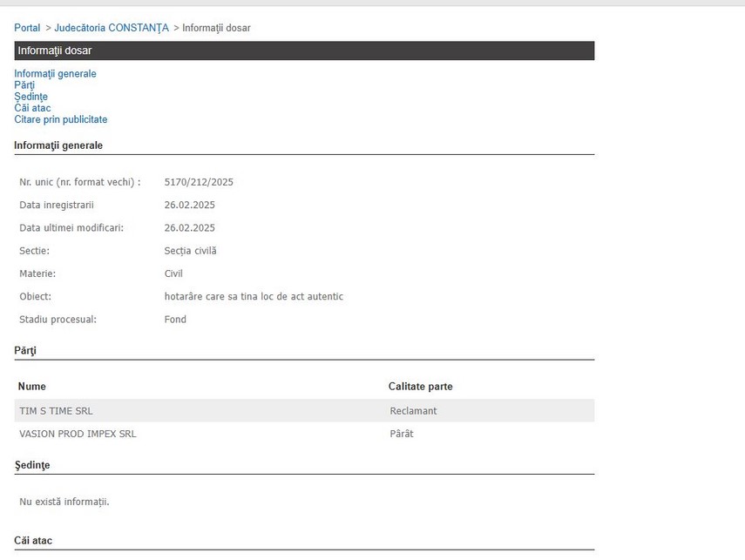
Task: Click the Data inregistrarii date value
Action: point(189,205)
